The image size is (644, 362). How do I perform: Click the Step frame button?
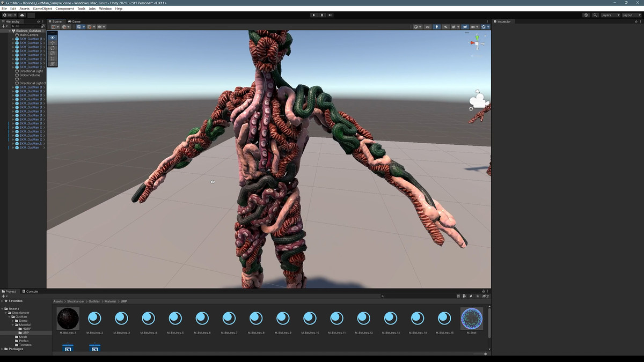tap(330, 15)
